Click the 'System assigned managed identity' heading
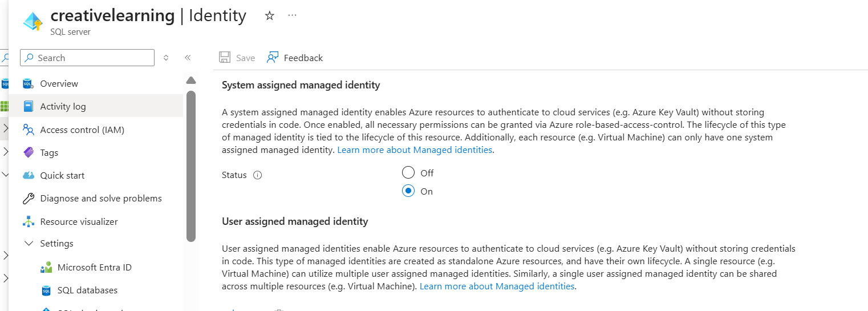Screen dimensions: 868x311 coord(301,85)
